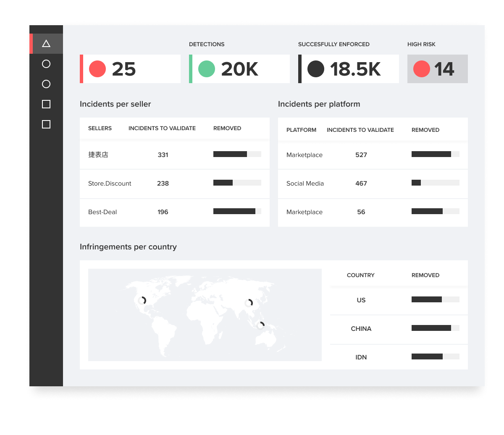Screen dimensions: 504x435
Task: Click the first circle icon in the sidebar
Action: click(46, 64)
